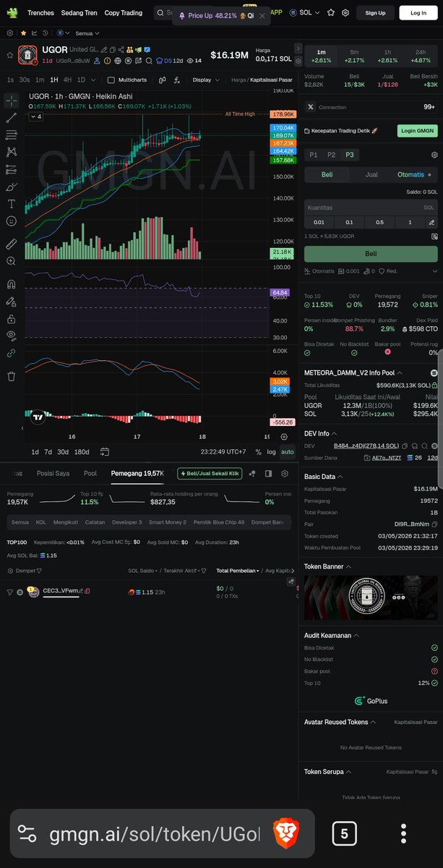The height and width of the screenshot is (868, 443).
Task: Select the 30s timeframe
Action: (x=25, y=80)
